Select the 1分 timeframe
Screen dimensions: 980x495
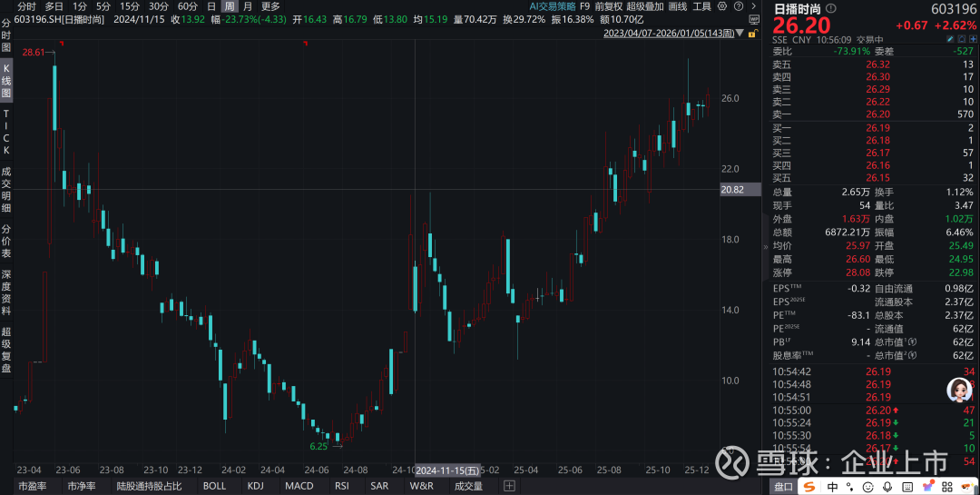point(79,6)
